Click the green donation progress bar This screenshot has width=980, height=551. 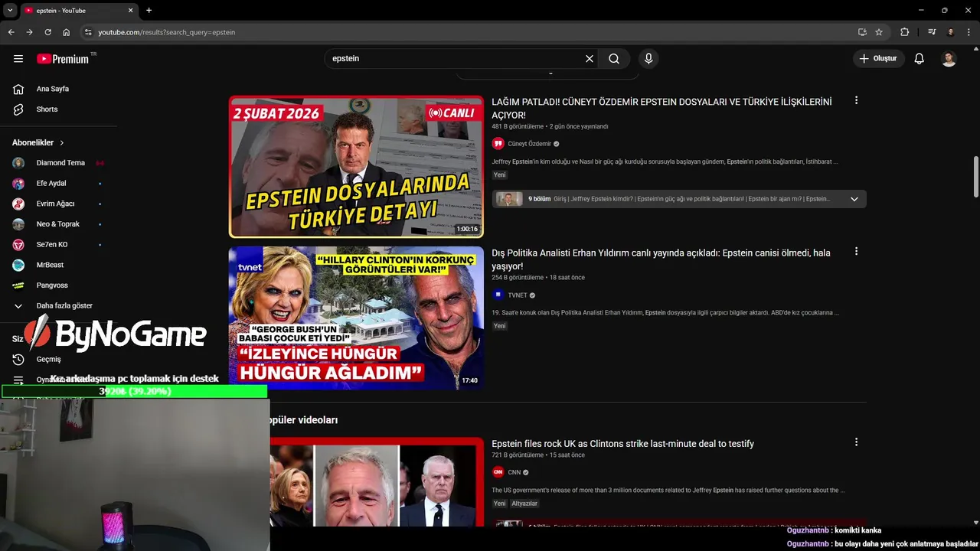point(135,391)
